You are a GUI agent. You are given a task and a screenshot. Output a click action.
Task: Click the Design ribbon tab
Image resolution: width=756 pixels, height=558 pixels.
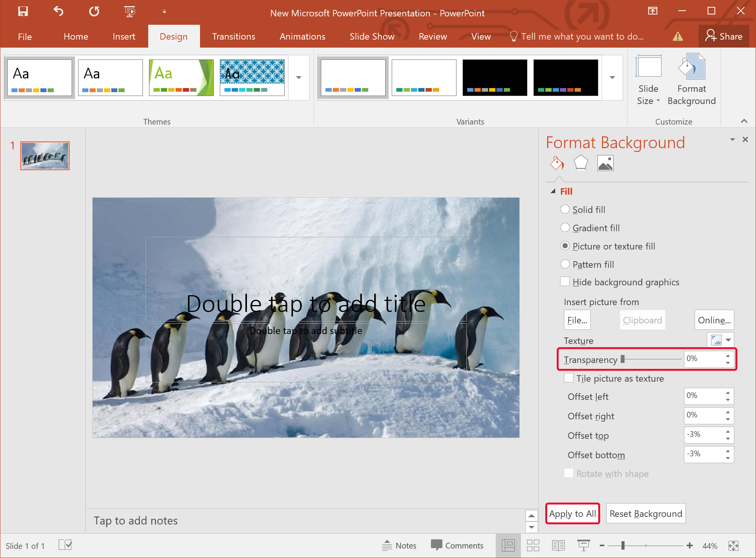pos(174,37)
